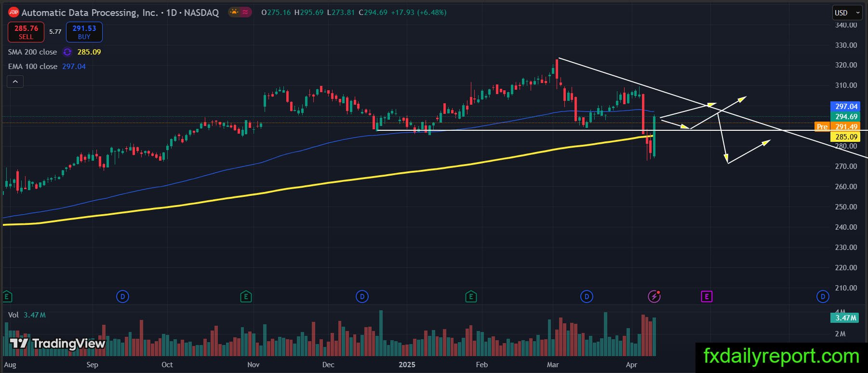Open the earnings E marker in late January
868x373 pixels.
click(x=471, y=296)
